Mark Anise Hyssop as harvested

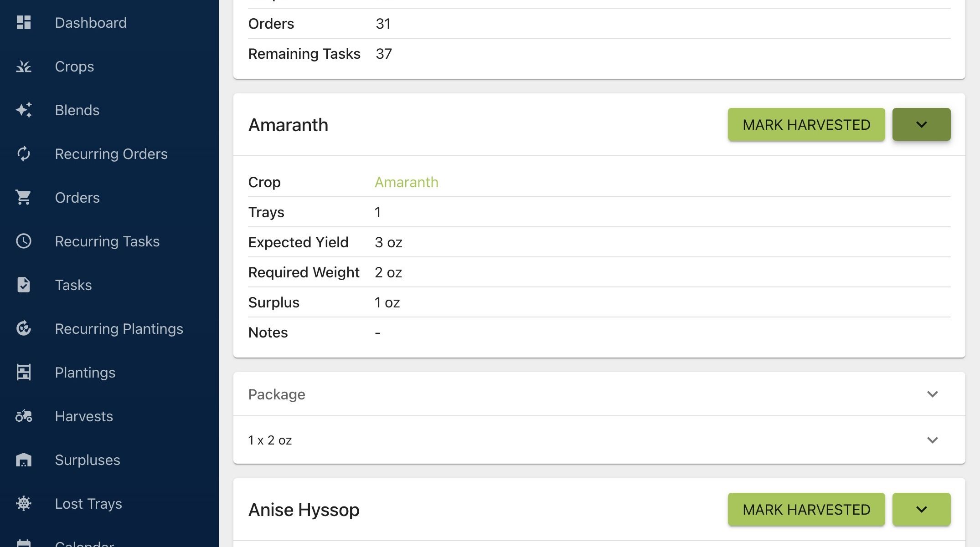[x=806, y=509]
